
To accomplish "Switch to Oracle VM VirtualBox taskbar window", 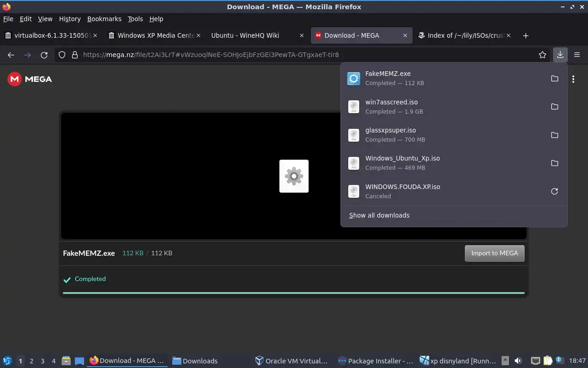I will point(292,361).
